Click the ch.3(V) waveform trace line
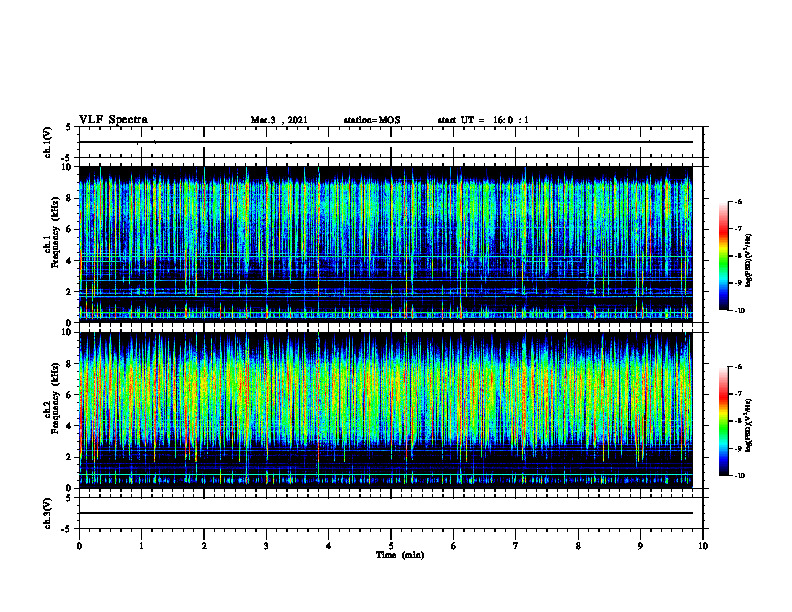Screen dimensions: 792x612 (x=386, y=513)
